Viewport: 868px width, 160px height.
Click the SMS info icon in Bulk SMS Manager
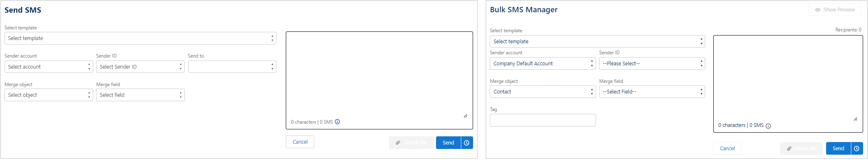[x=768, y=126]
